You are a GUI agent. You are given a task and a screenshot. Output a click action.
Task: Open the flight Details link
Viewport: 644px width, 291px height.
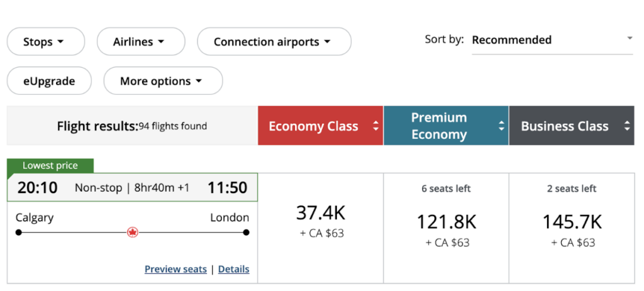233,269
